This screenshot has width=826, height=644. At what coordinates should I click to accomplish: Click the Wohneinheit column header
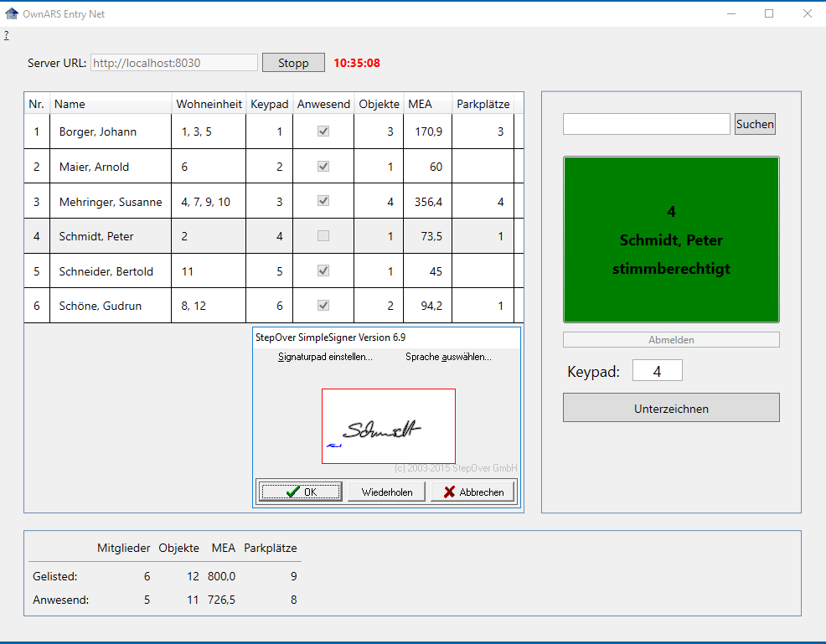[x=209, y=104]
